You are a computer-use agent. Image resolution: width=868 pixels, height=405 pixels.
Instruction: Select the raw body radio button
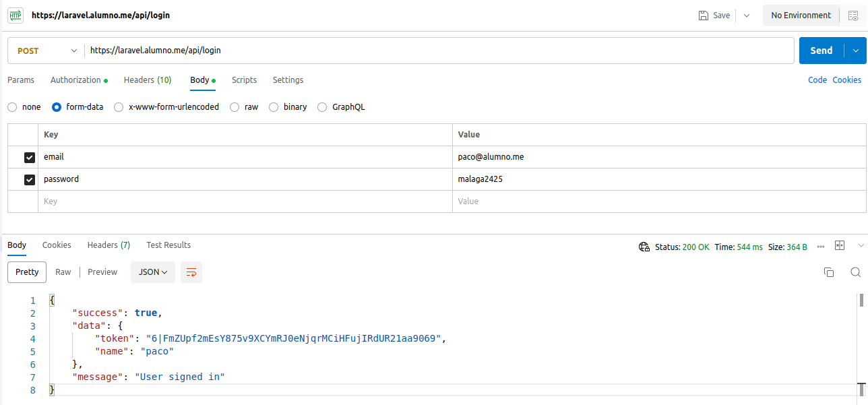click(235, 107)
